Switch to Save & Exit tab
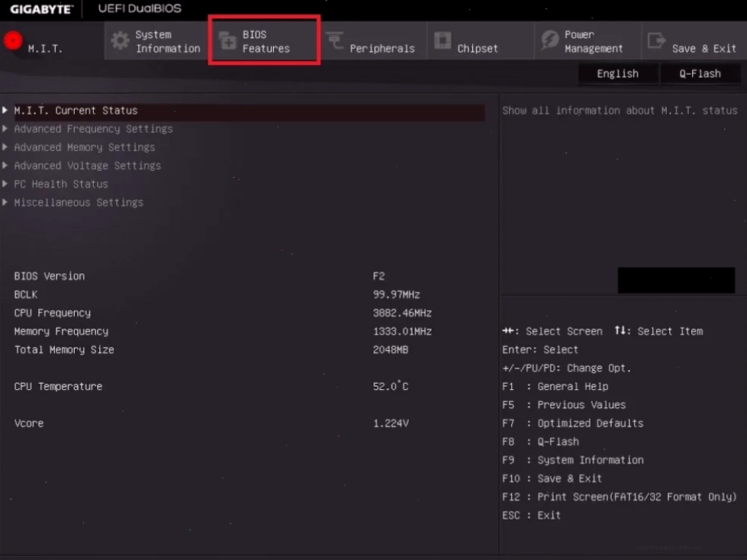Screen dimensions: 747x560 click(694, 41)
